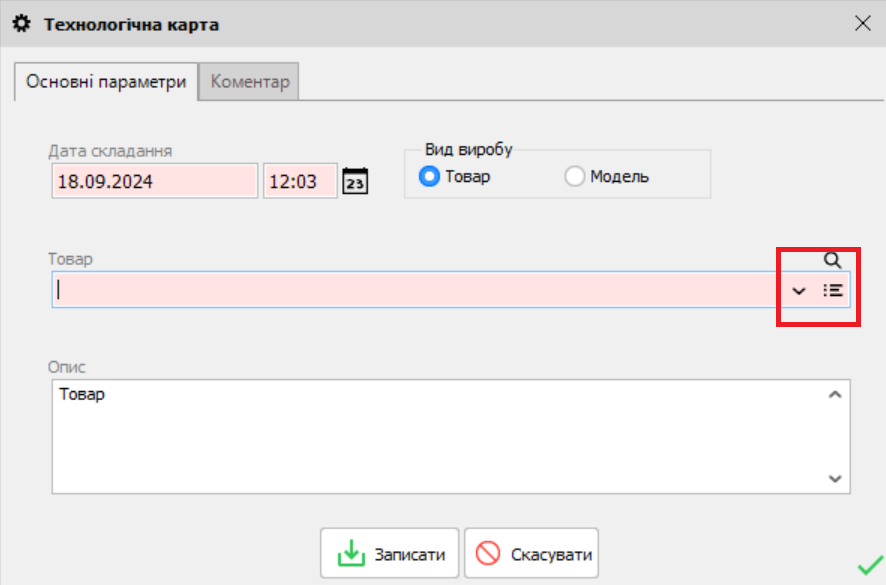Click the green checkmark in the bottom corner
This screenshot has height=585, width=886.
tap(867, 567)
